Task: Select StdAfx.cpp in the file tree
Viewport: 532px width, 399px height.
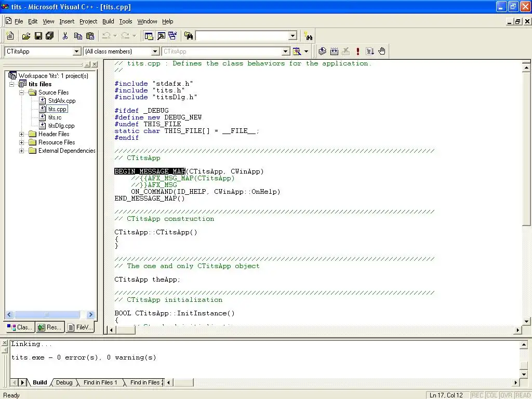Action: [x=62, y=101]
